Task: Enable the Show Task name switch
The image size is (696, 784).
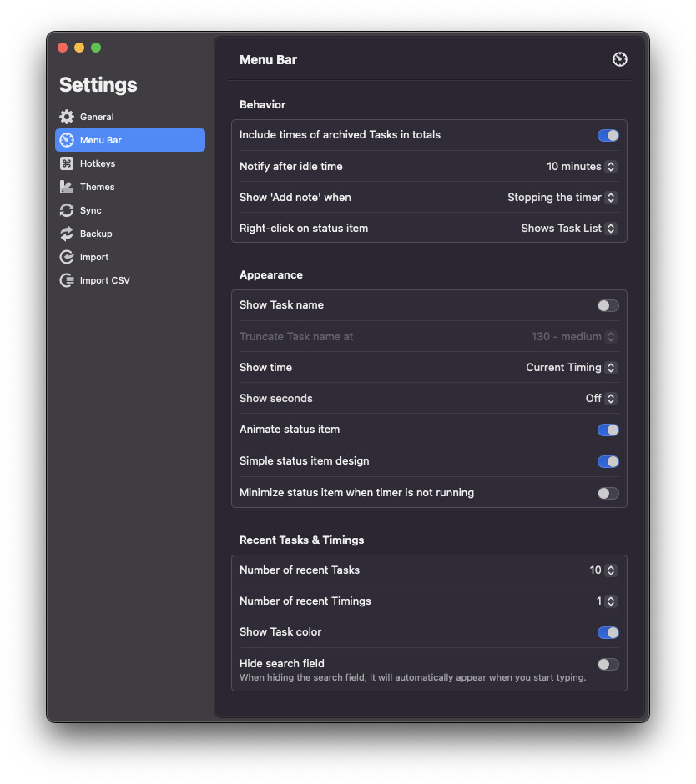Action: tap(608, 305)
